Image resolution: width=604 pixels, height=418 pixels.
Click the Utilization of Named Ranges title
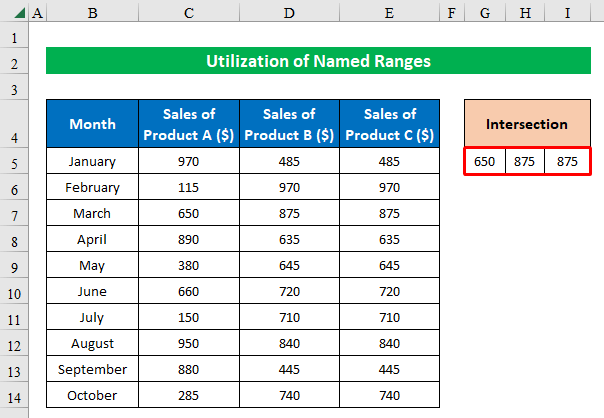(x=318, y=61)
